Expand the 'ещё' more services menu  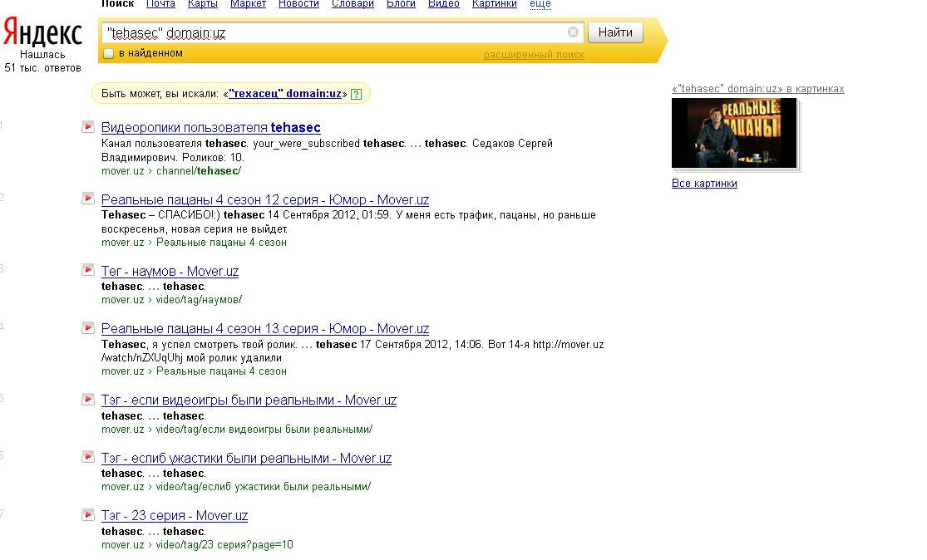540,4
